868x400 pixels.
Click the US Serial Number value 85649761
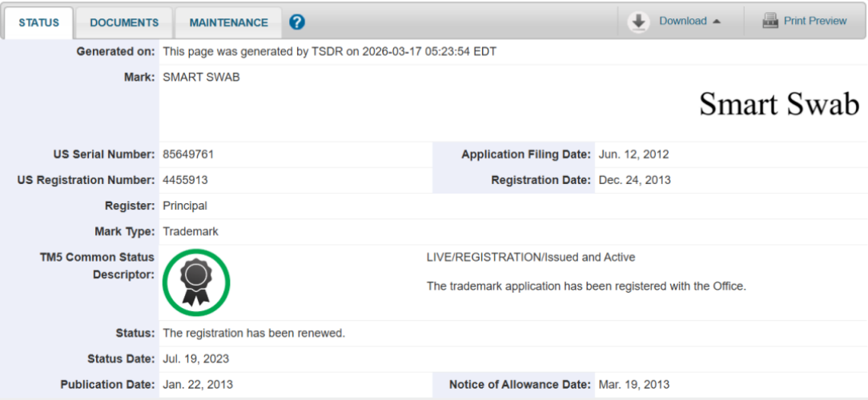coord(188,154)
